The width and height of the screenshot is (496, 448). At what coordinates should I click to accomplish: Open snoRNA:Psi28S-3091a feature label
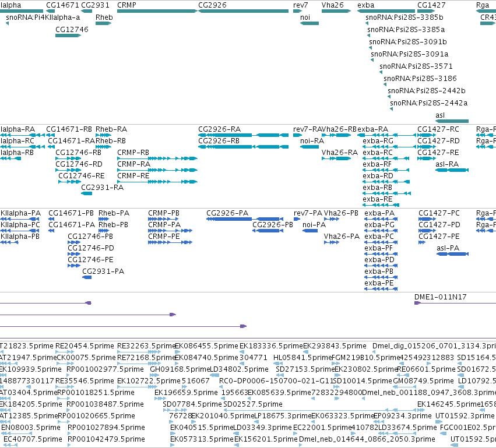pyautogui.click(x=409, y=54)
